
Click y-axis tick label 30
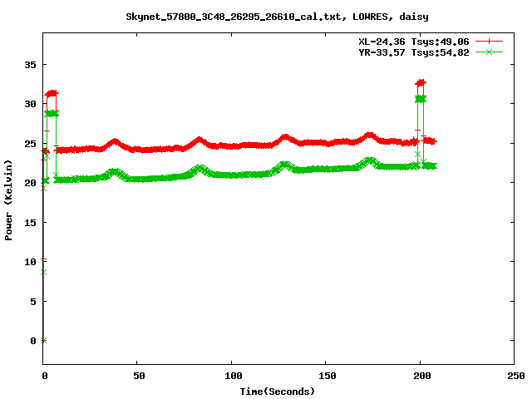(30, 104)
